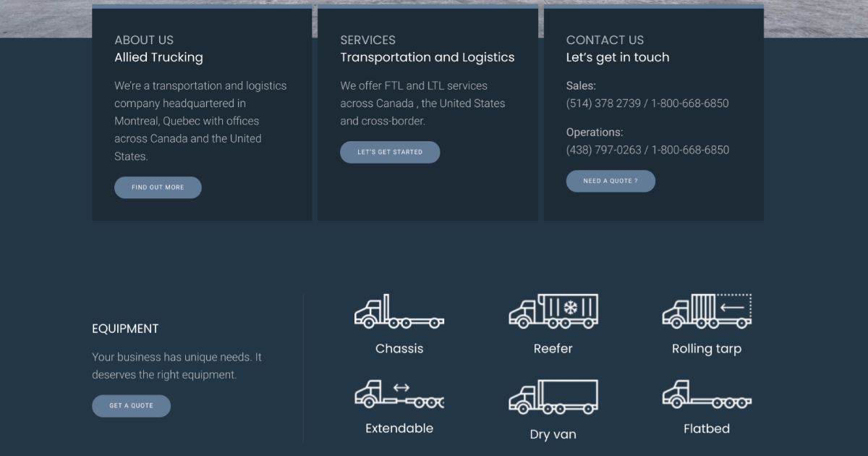Click the Let's Get Started button

pyautogui.click(x=390, y=152)
